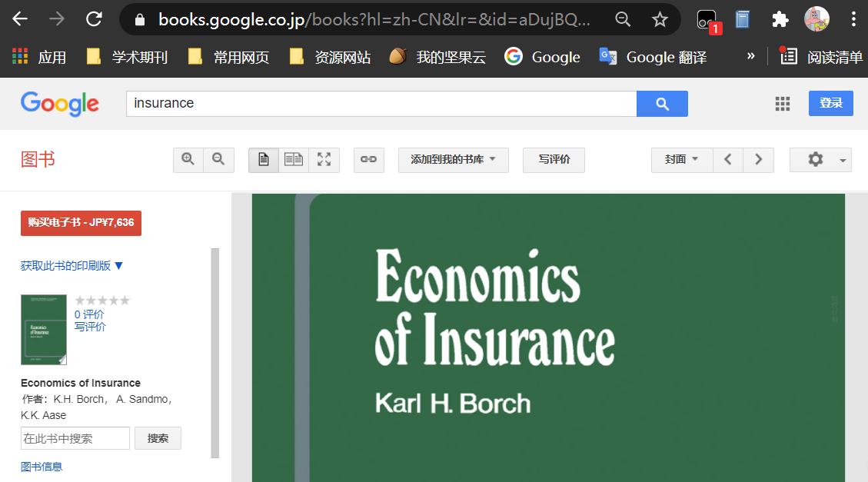Open the Google 翻译 bookmark
Screen dimensions: 868x482
click(x=653, y=57)
